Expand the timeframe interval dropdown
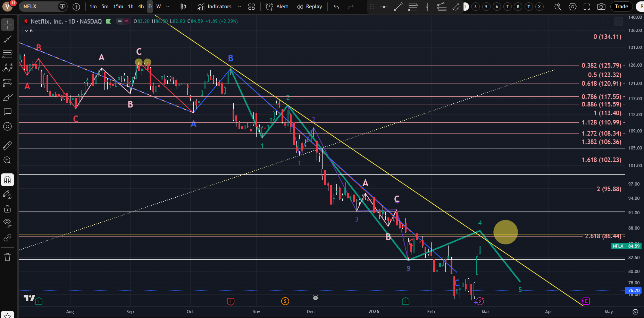This screenshot has height=318, width=644. pyautogui.click(x=168, y=7)
